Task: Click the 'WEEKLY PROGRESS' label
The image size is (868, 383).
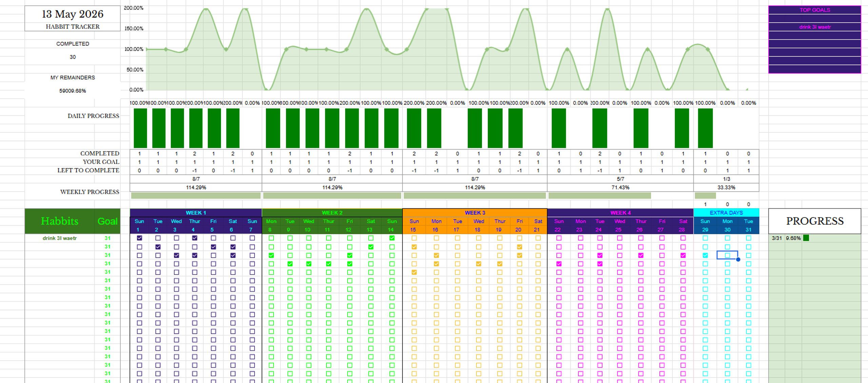Action: (90, 192)
